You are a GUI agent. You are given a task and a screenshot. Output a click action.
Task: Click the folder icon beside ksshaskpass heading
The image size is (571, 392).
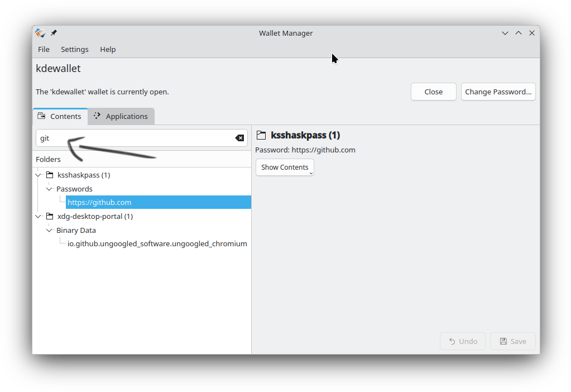coord(261,135)
